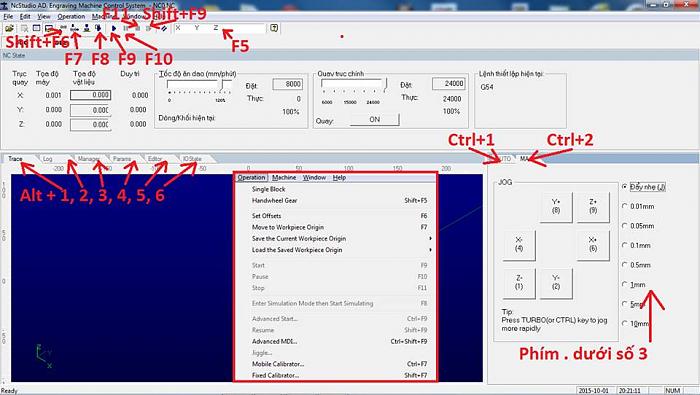Open the Operation menu in the top menu bar
This screenshot has width=700, height=395.
71,17
